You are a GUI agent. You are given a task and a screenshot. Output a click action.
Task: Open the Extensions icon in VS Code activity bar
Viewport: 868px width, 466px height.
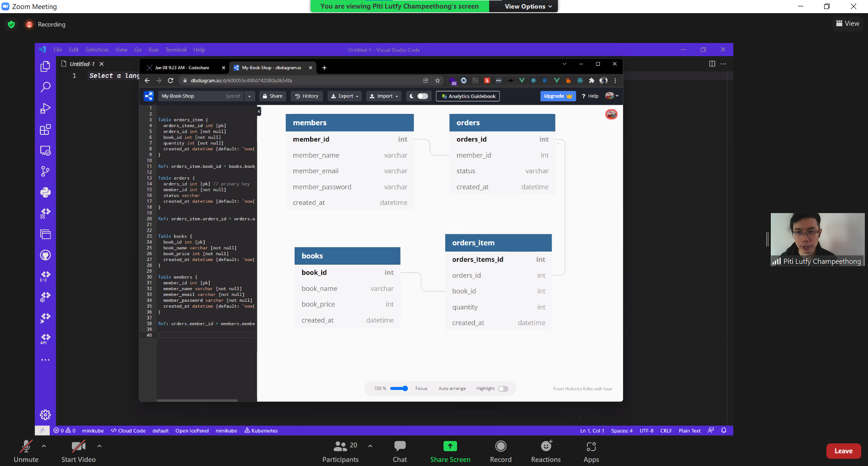(x=45, y=129)
